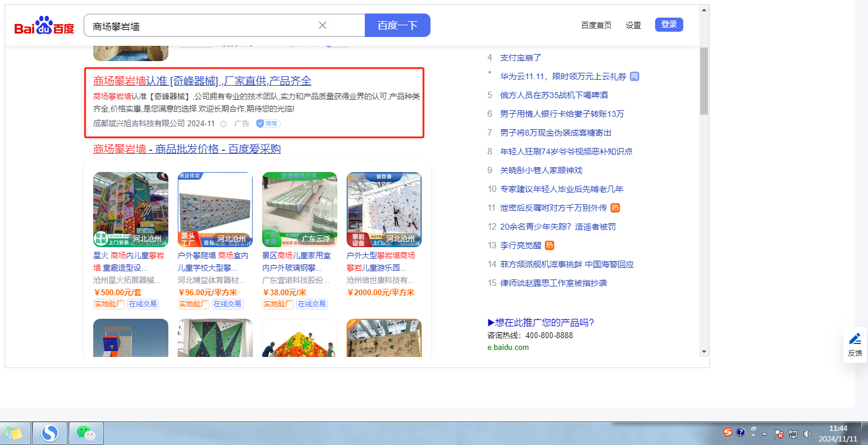
Task: Click the volume speaker tray icon
Action: (806, 434)
